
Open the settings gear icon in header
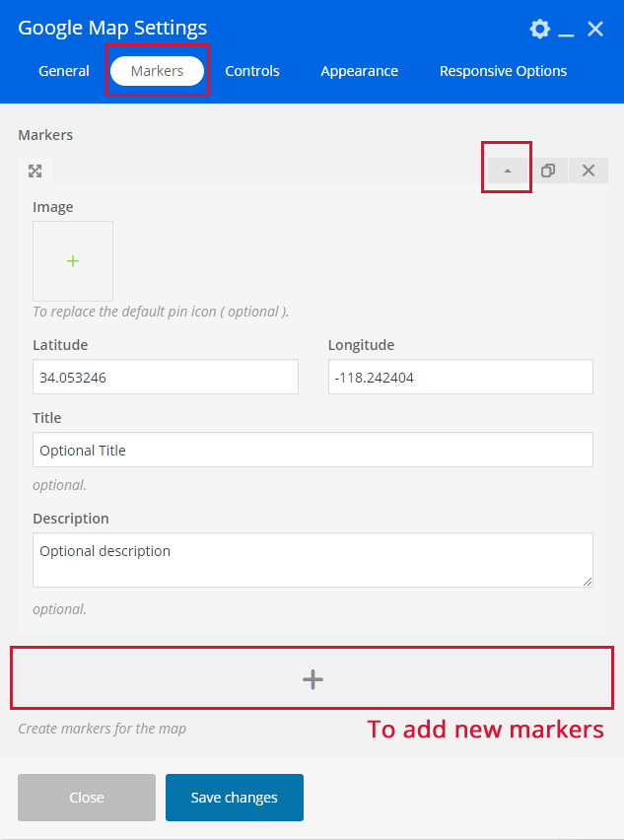click(x=539, y=29)
